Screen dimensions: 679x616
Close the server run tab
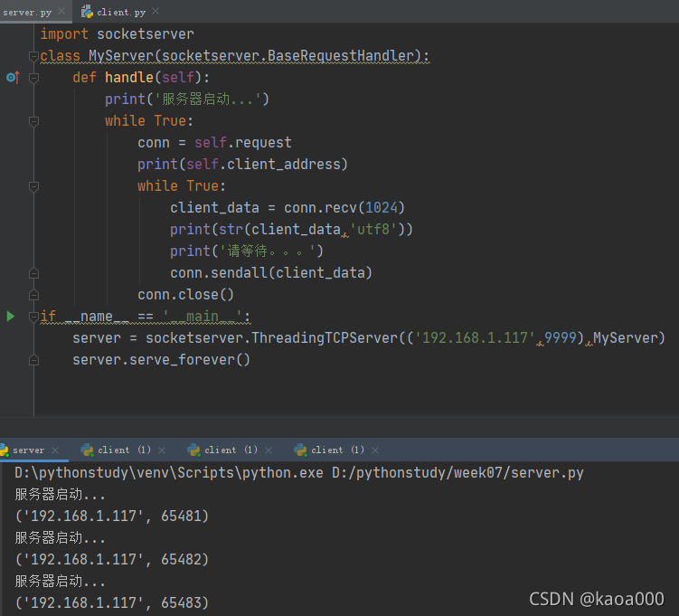click(x=55, y=450)
